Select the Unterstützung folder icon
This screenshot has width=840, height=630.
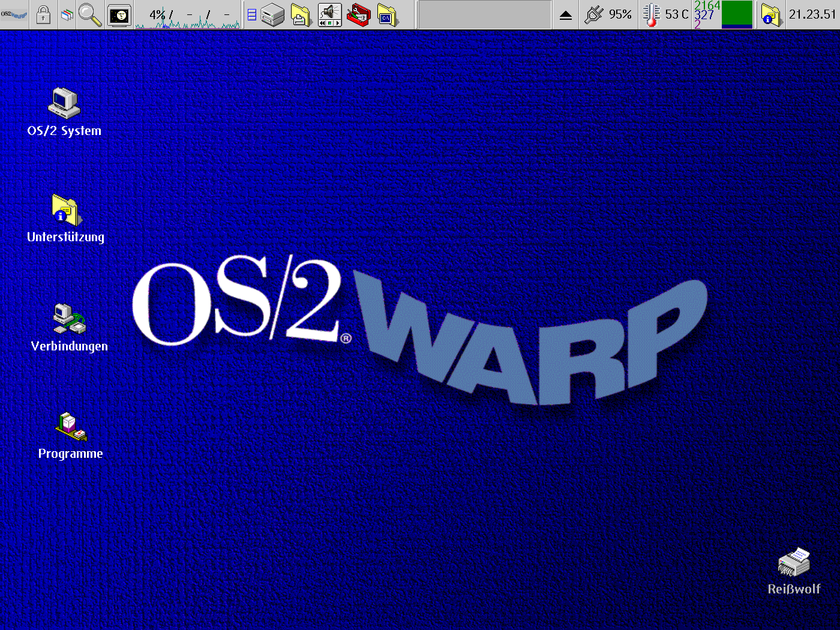click(x=66, y=209)
